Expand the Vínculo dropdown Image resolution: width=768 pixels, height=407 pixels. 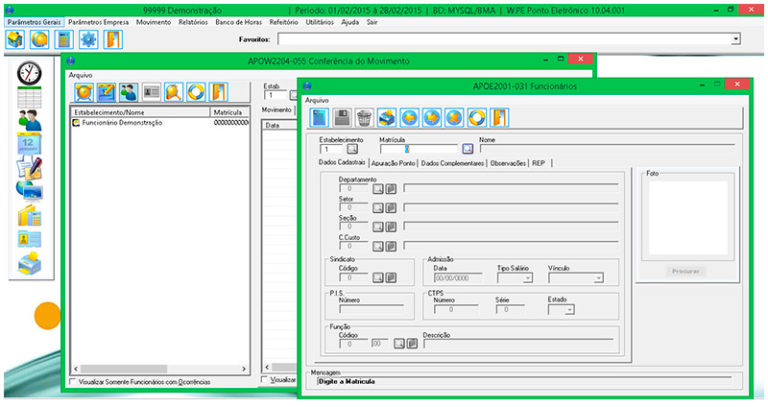[598, 279]
